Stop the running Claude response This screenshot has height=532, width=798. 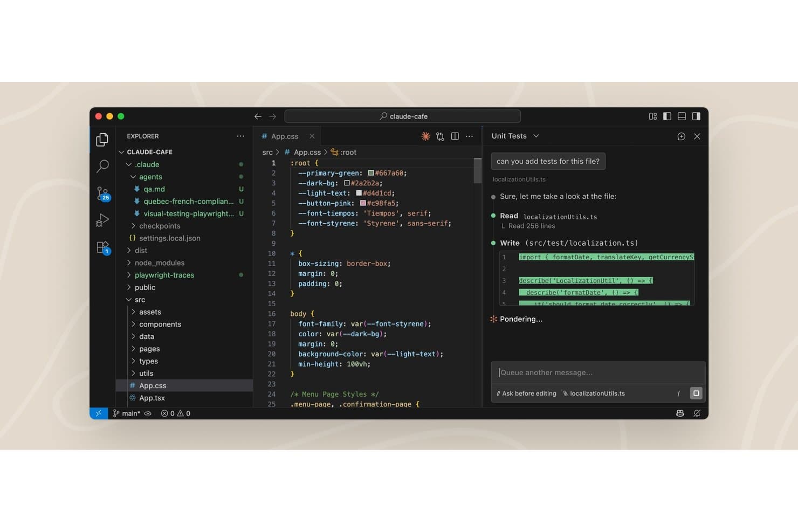click(696, 393)
